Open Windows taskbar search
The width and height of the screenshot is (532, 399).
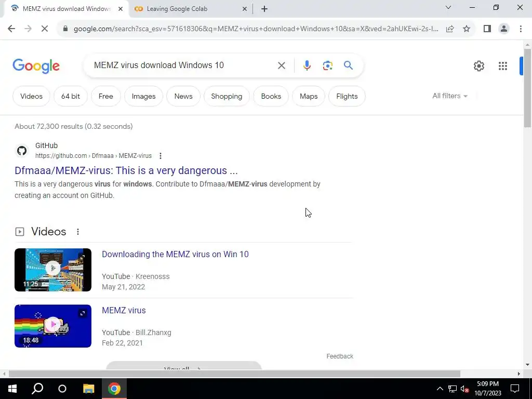tap(37, 389)
